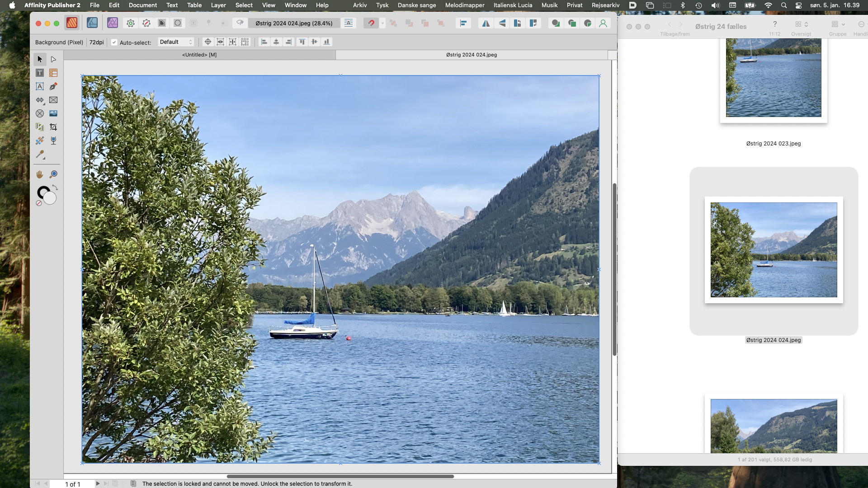Open the Layer menu
Viewport: 868px width, 488px height.
tap(218, 5)
